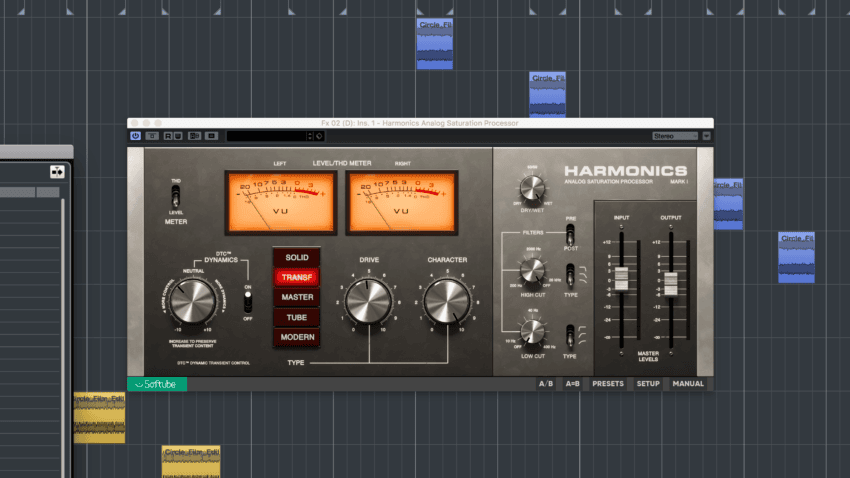Image resolution: width=850 pixels, height=478 pixels.
Task: Toggle the plugin power bypass button
Action: click(x=135, y=136)
